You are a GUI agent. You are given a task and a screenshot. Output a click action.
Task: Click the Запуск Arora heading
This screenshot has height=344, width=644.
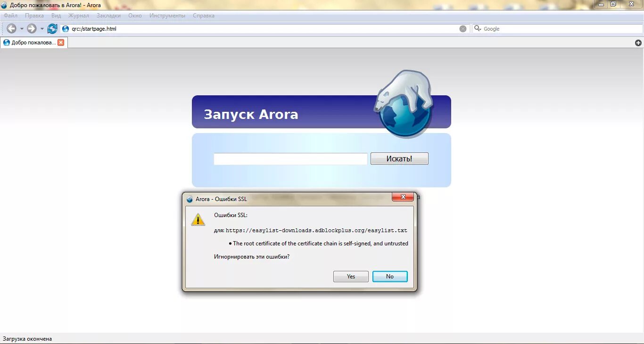click(x=251, y=115)
